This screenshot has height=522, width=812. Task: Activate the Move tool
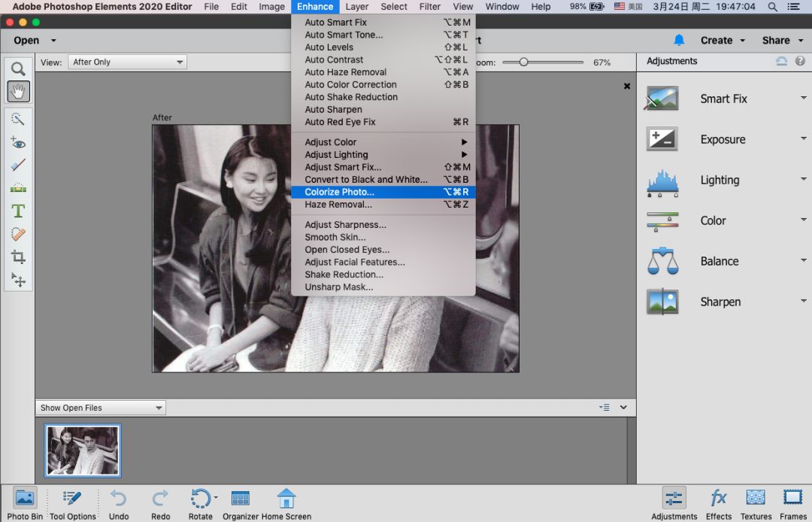point(18,280)
